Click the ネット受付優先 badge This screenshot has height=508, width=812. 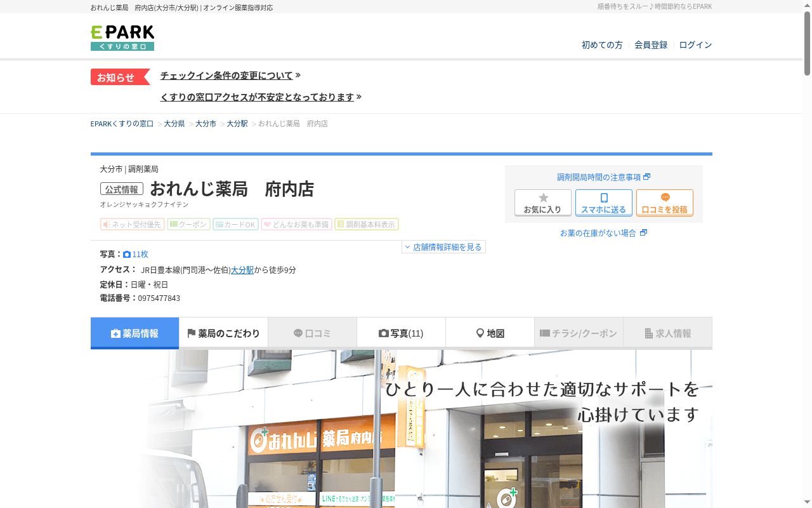(133, 224)
